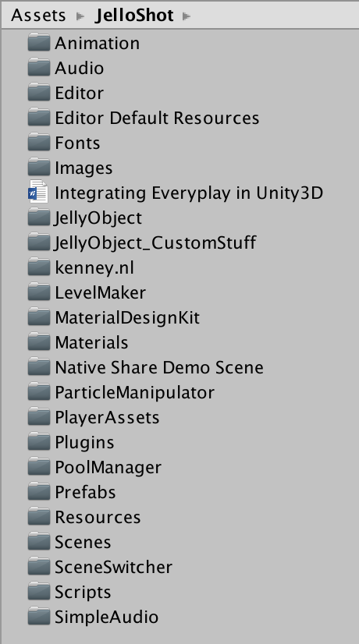The width and height of the screenshot is (359, 644).
Task: Select Integrating Everyplay in Unity3D document name
Action: (189, 193)
